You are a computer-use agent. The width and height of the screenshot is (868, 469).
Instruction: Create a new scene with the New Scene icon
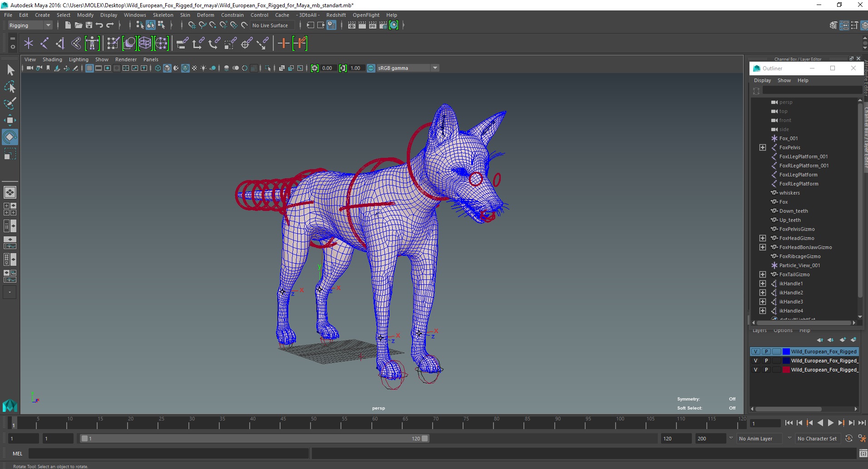tap(68, 25)
